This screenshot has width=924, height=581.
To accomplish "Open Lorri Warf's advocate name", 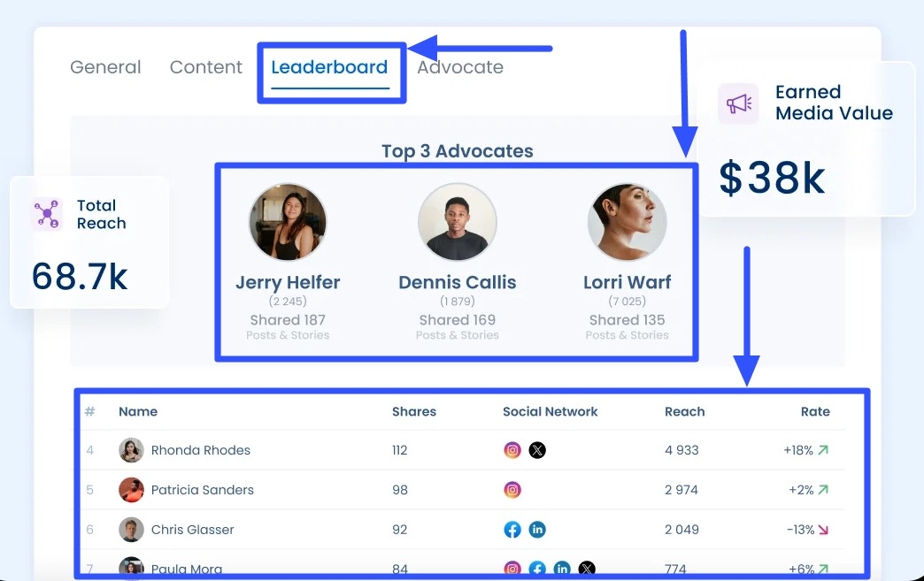I will click(x=627, y=282).
